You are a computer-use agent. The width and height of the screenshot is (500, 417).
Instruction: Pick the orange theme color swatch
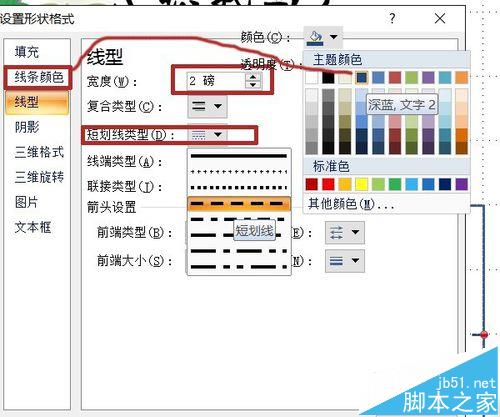[462, 78]
